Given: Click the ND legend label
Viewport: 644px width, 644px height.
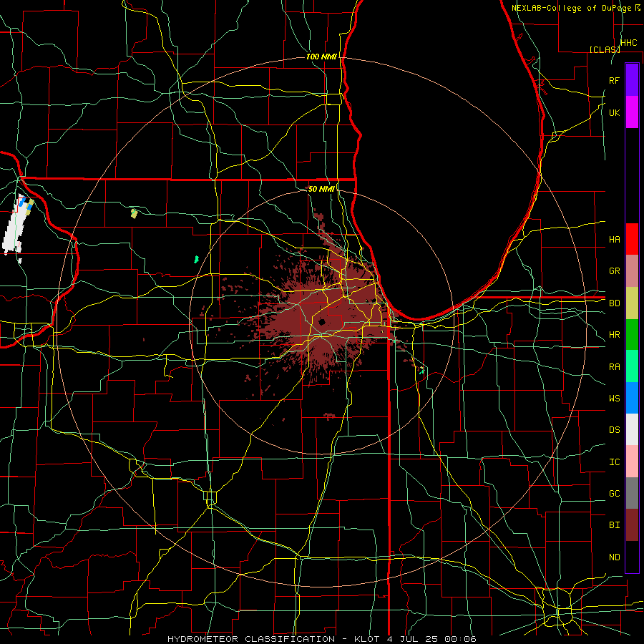Looking at the screenshot, I should pyautogui.click(x=614, y=557).
